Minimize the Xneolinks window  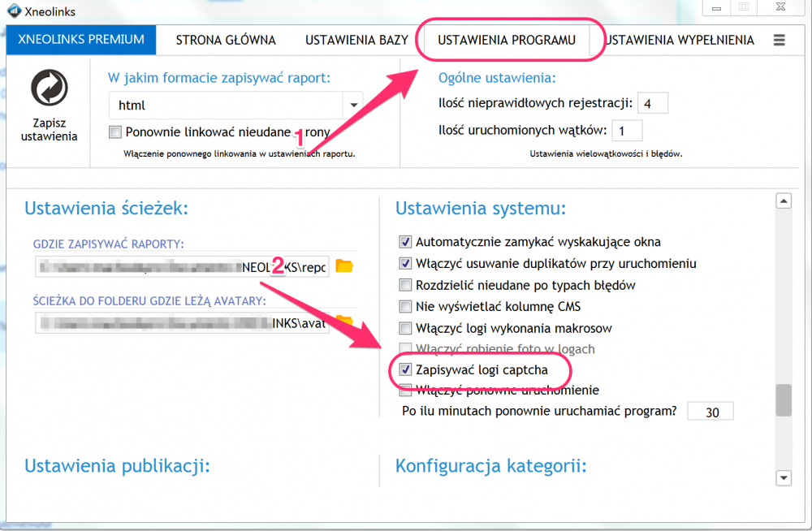coord(716,7)
